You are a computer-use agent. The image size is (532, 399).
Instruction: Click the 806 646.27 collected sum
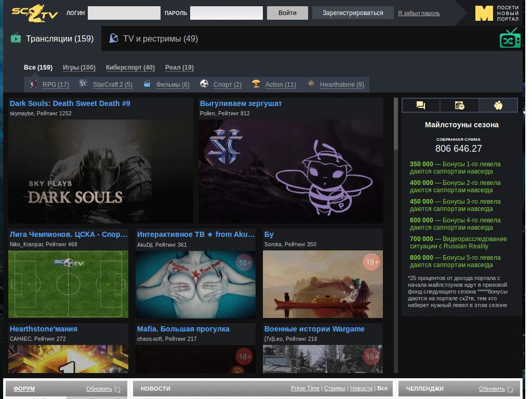458,148
